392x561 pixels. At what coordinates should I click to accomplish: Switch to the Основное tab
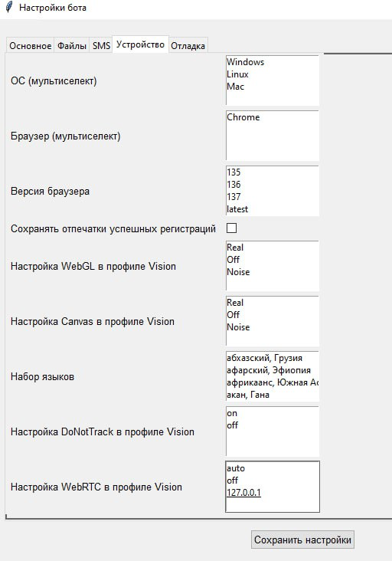[31, 46]
